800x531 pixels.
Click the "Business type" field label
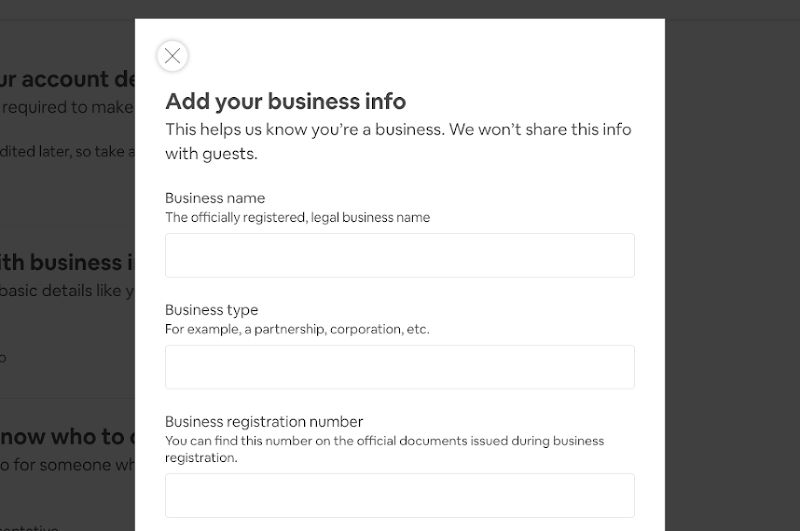(211, 310)
